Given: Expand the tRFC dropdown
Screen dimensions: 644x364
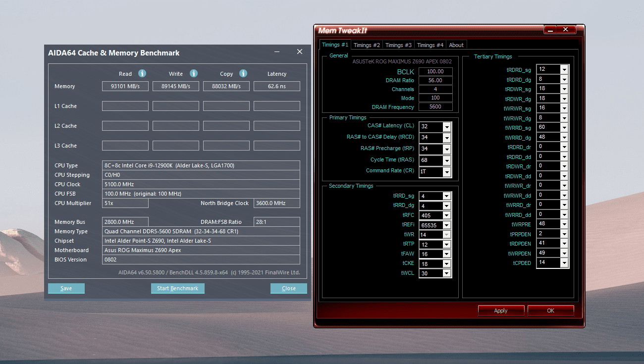Looking at the screenshot, I should tap(446, 215).
